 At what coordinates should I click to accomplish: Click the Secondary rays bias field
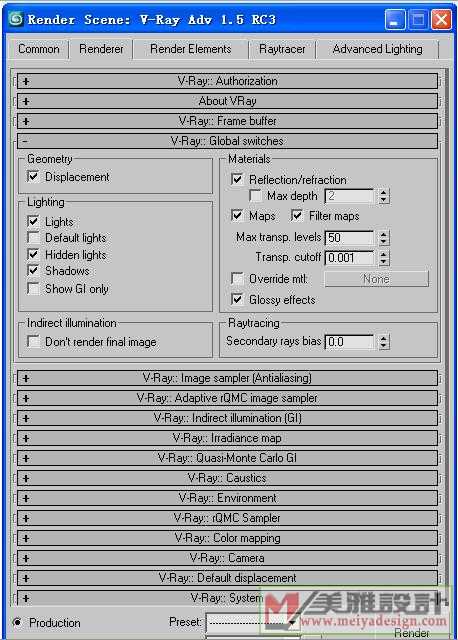click(x=349, y=342)
